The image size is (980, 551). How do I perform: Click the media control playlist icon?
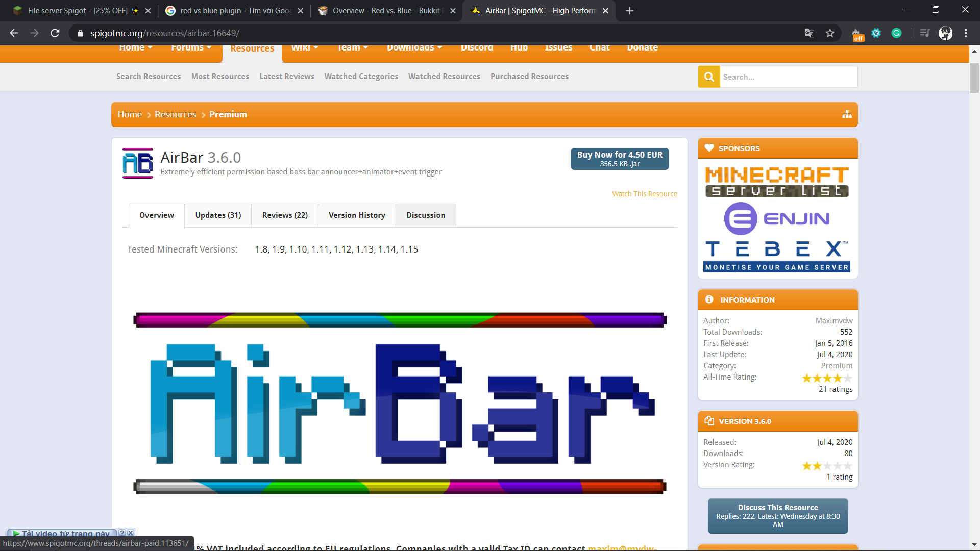[925, 33]
